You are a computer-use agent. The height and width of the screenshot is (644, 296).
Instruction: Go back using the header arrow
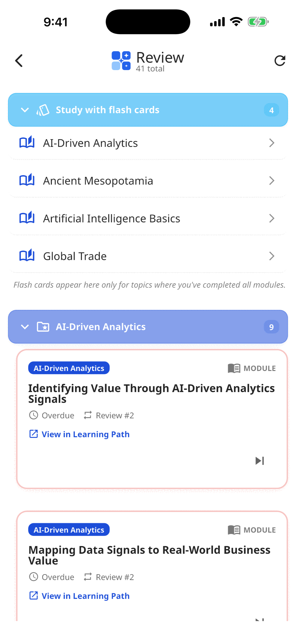click(19, 60)
